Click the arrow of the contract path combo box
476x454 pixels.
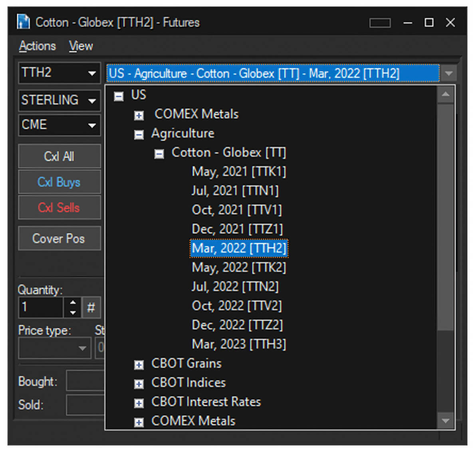(x=448, y=73)
